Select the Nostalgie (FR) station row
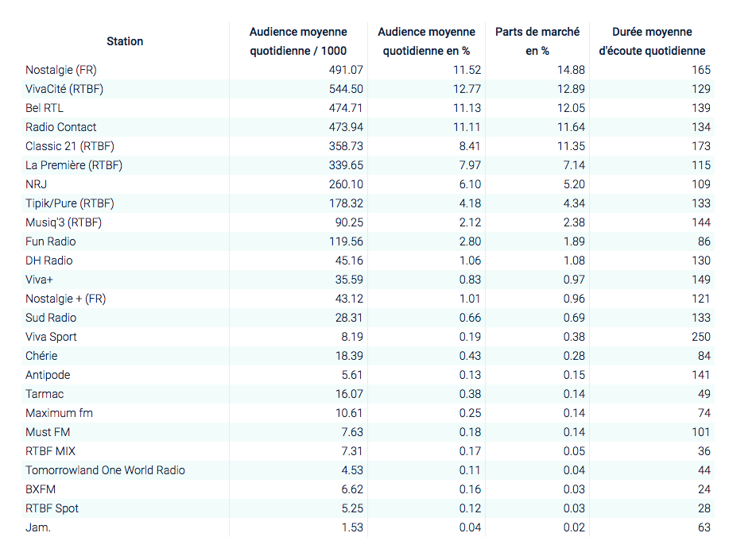Image resolution: width=756 pixels, height=560 pixels. (x=60, y=70)
